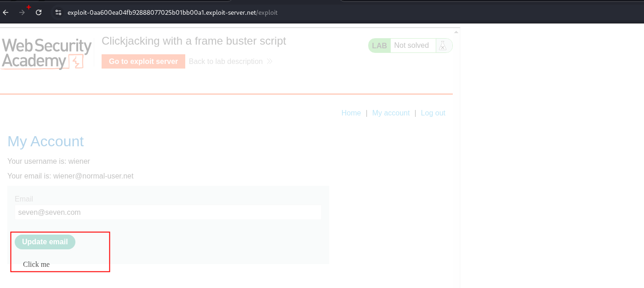Follow the Back to lab description link
This screenshot has height=288, width=644.
225,61
